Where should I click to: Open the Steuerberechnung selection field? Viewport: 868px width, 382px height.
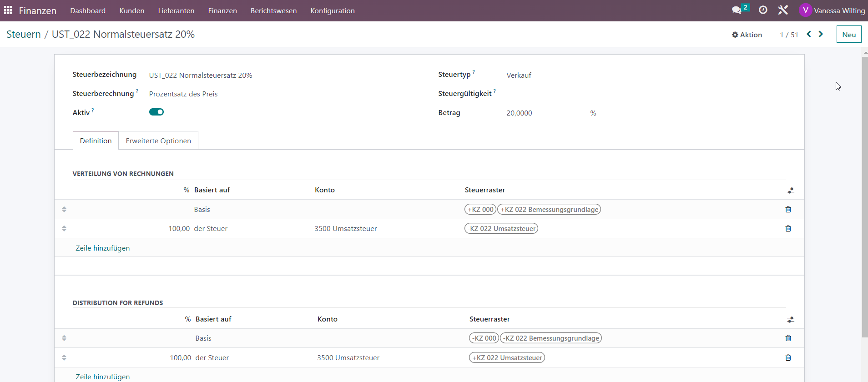click(x=183, y=94)
